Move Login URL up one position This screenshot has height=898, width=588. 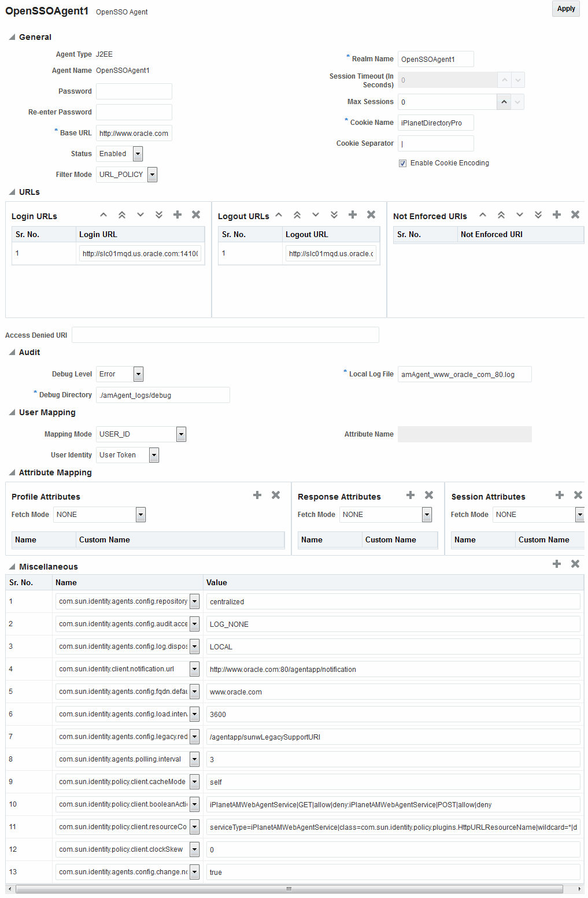coord(103,215)
